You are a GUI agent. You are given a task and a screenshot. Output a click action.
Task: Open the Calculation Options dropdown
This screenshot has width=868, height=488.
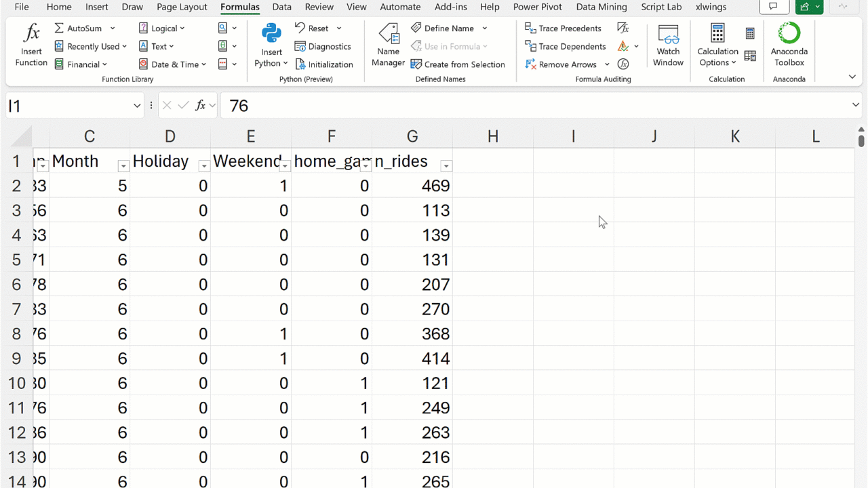pyautogui.click(x=717, y=45)
